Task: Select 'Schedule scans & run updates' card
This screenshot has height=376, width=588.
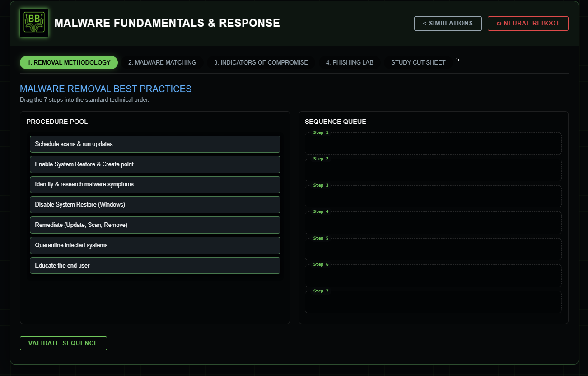Action: click(x=155, y=144)
